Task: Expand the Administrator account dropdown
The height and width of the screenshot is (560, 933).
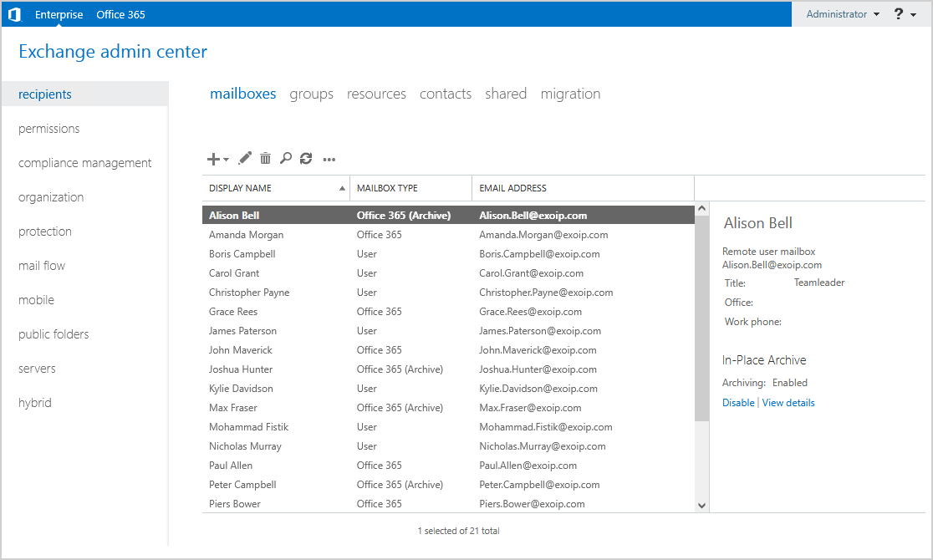Action: (843, 13)
